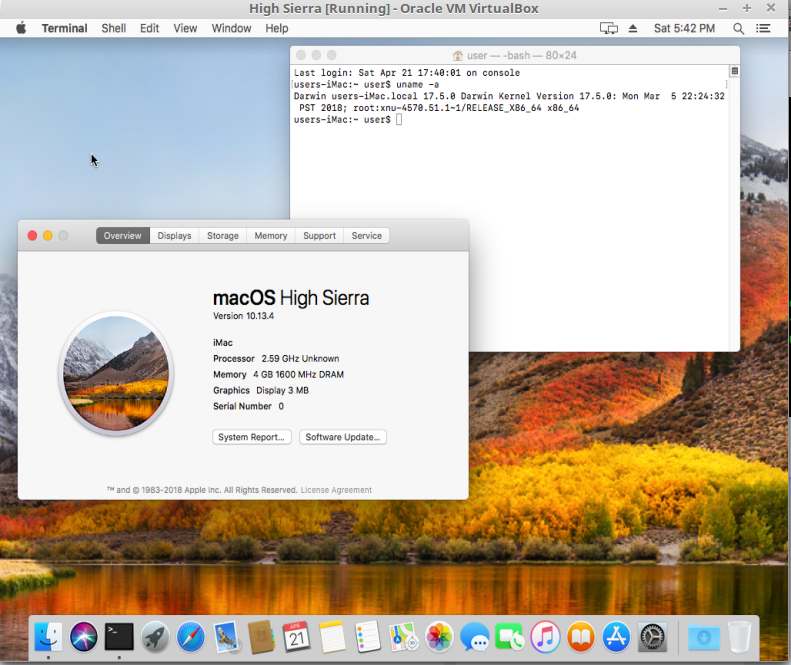791x665 pixels.
Task: Open System Preferences gear icon
Action: (x=652, y=637)
